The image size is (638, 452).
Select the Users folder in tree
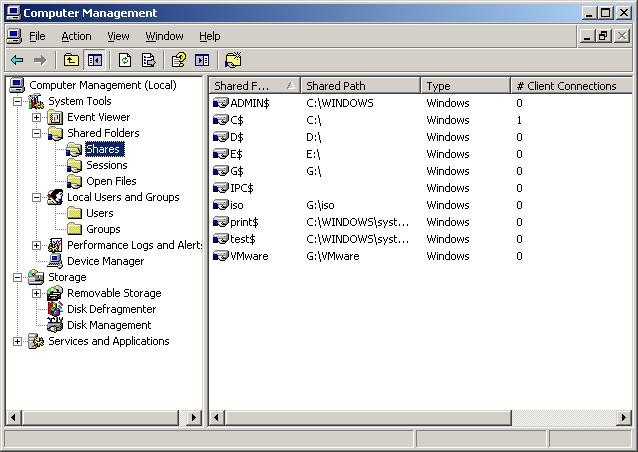99,213
